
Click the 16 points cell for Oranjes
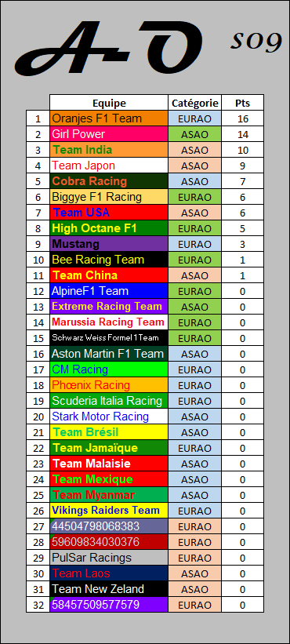pos(242,118)
